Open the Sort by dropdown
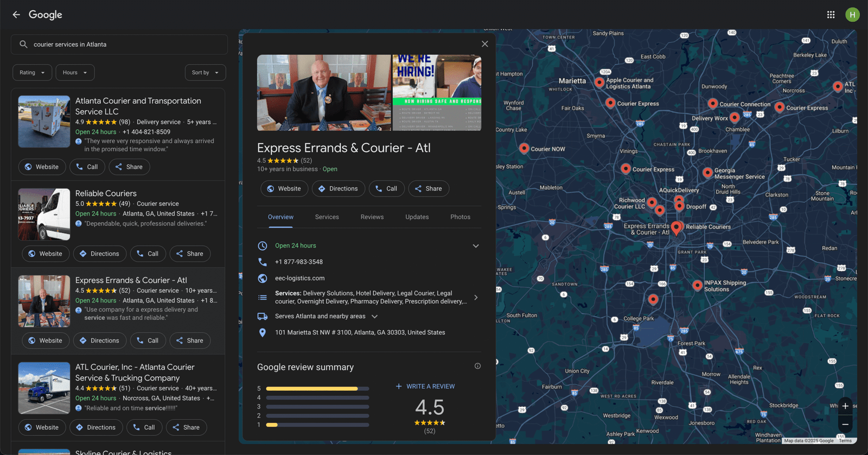 point(205,72)
